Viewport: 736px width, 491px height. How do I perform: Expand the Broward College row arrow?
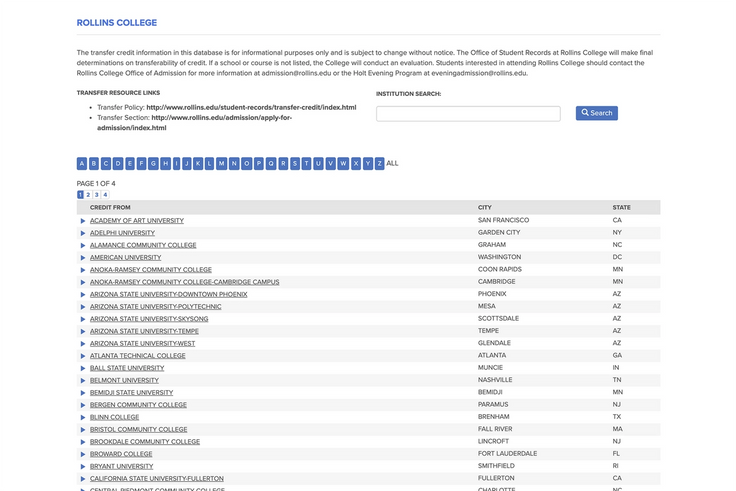pyautogui.click(x=83, y=454)
